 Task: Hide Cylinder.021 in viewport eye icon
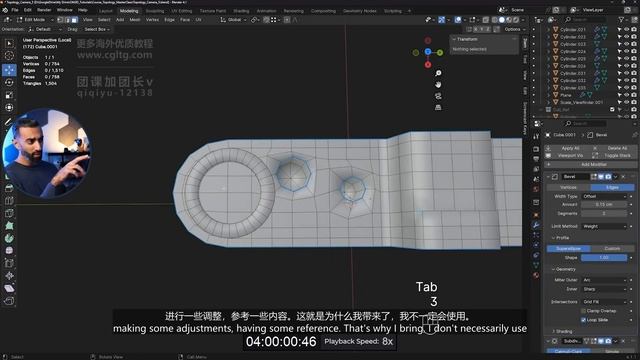[627, 29]
